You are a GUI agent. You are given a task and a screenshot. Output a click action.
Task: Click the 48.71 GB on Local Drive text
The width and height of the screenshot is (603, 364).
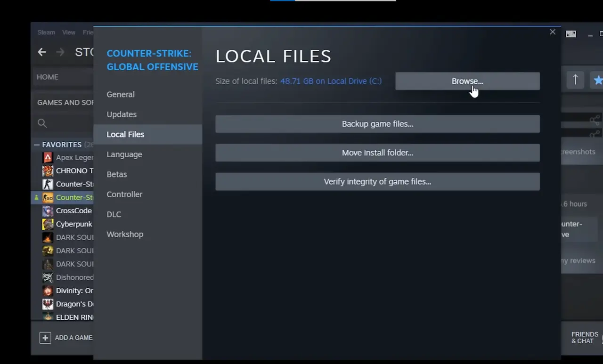[x=331, y=81]
